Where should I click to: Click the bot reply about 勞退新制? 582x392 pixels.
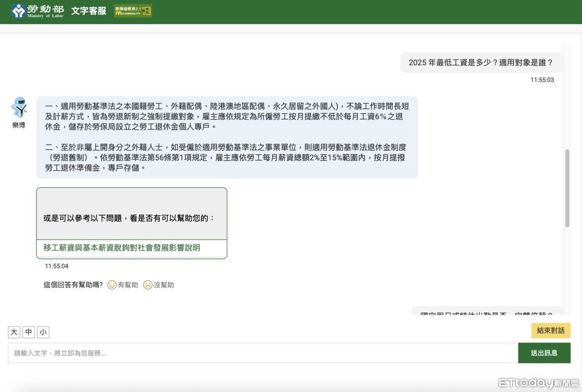click(227, 137)
